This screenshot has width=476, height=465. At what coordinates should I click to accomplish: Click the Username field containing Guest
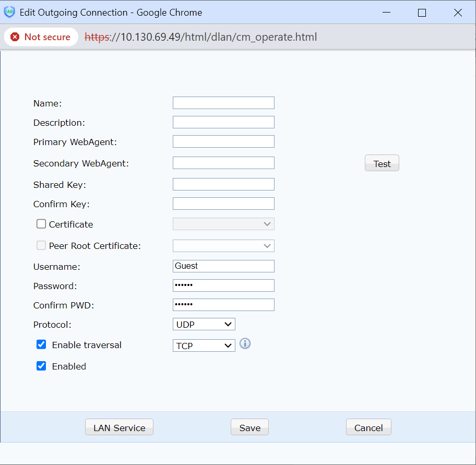pos(223,266)
